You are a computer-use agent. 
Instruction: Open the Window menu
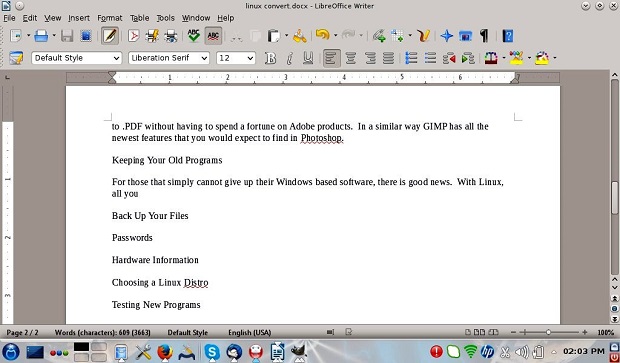click(x=196, y=18)
